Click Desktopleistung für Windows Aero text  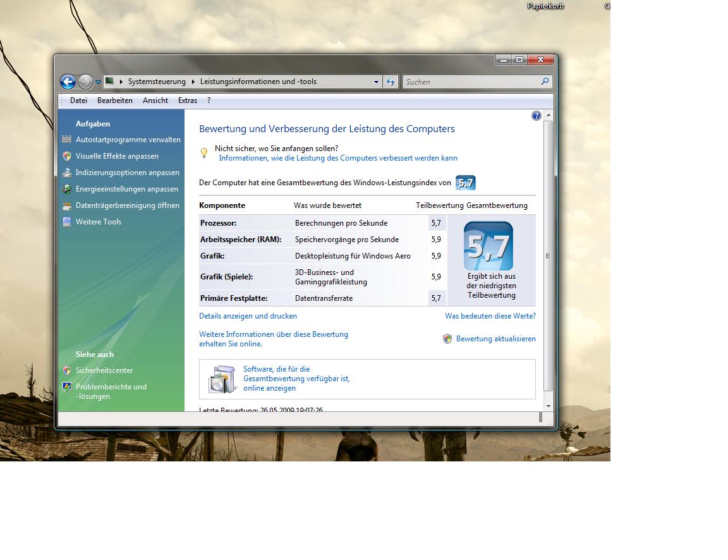click(x=353, y=256)
